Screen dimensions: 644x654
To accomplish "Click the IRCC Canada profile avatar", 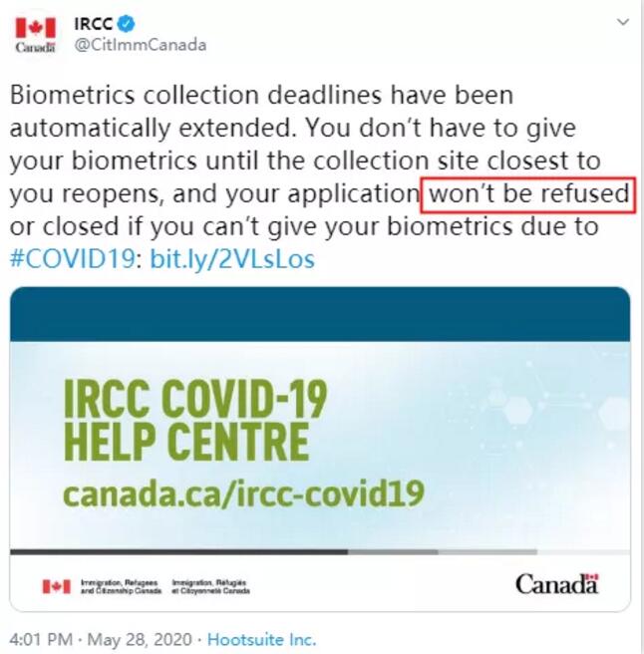I will (36, 35).
